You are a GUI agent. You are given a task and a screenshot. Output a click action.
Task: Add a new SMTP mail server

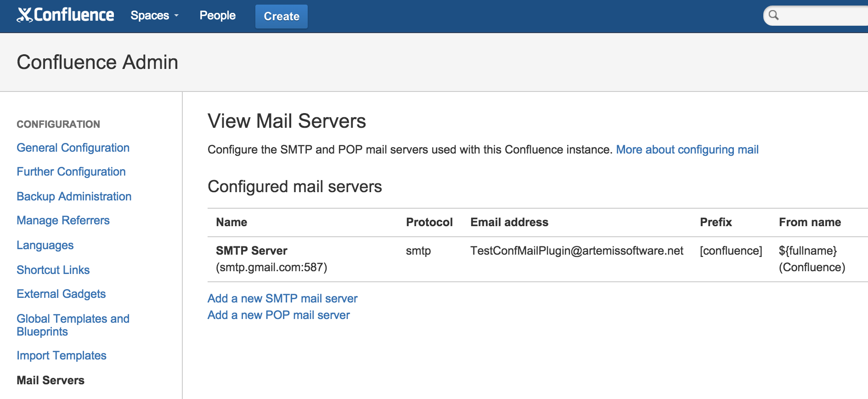(282, 298)
